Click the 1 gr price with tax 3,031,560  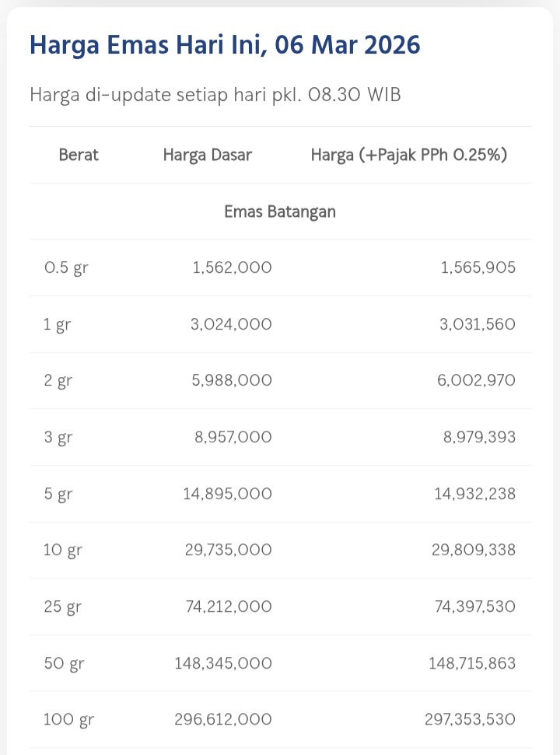tap(477, 324)
